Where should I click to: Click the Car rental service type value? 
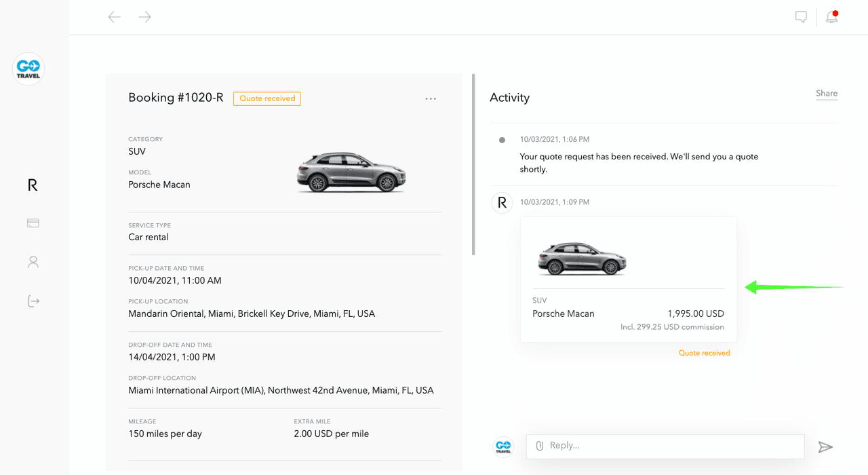pyautogui.click(x=149, y=237)
